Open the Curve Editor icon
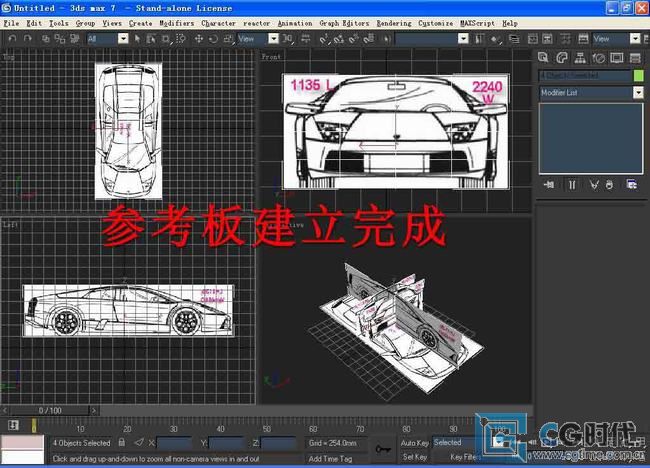Image resolution: width=650 pixels, height=468 pixels. (533, 39)
